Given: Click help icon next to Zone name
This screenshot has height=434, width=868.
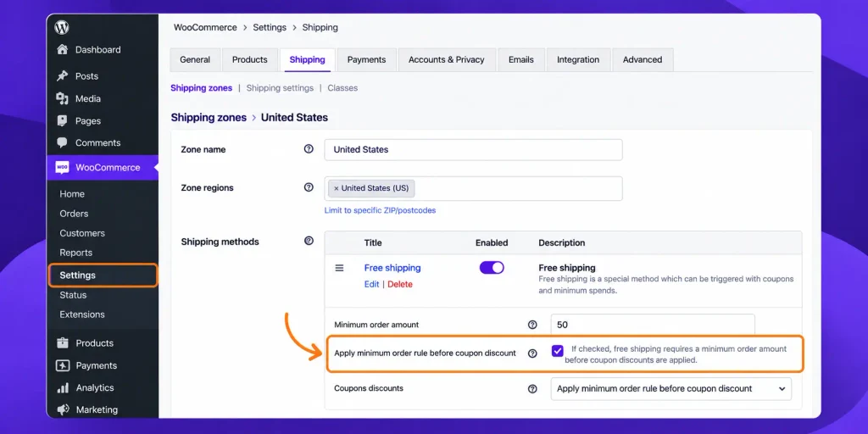Looking at the screenshot, I should (x=309, y=149).
